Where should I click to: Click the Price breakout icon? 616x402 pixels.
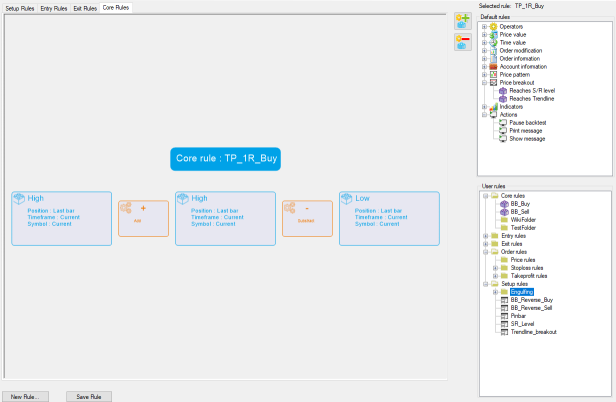point(493,83)
